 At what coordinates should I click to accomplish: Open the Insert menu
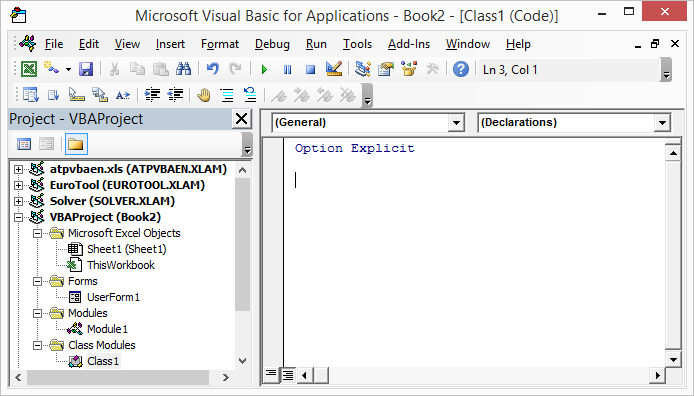tap(170, 44)
